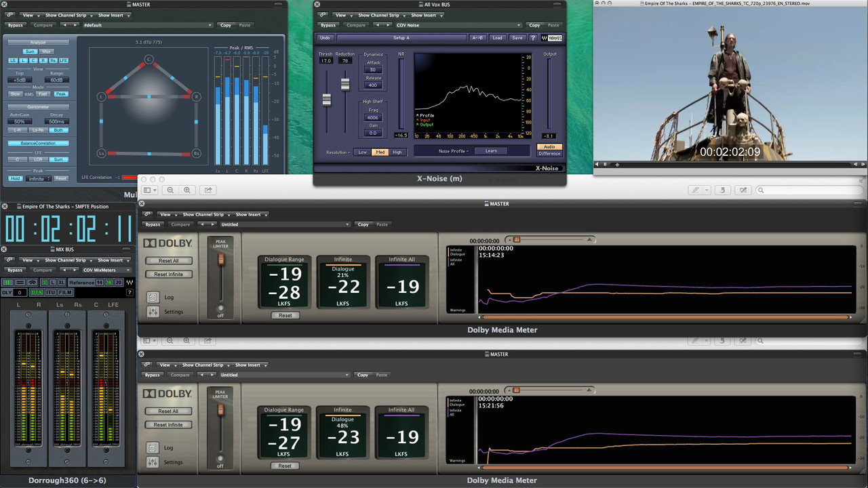Click the Thresh fader handle in X-Noise

[x=326, y=100]
